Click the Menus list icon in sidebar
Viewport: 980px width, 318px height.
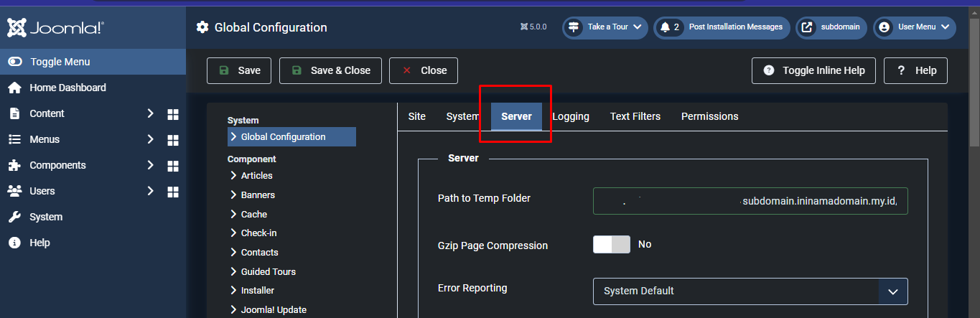click(x=14, y=139)
